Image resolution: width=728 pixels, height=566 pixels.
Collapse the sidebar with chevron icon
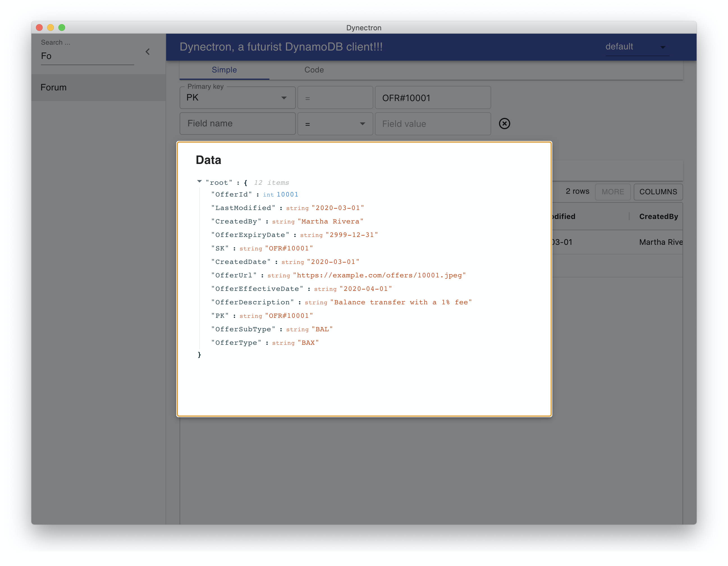(x=148, y=52)
